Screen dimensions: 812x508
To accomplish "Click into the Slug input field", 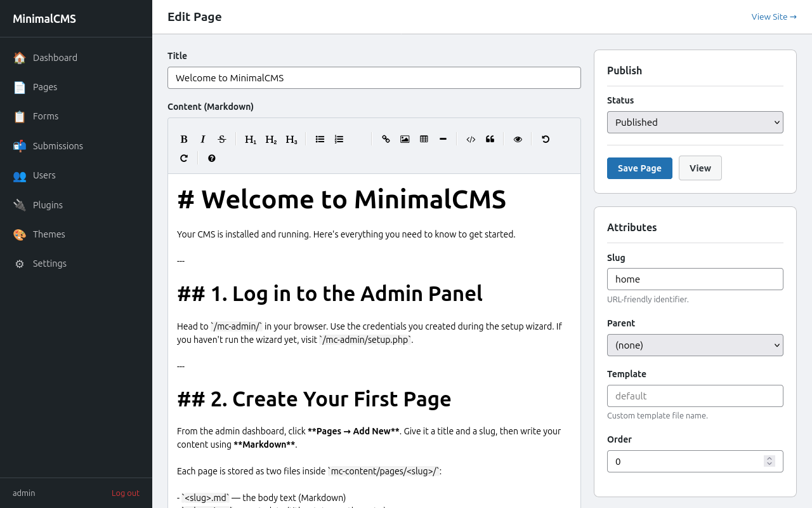I will [695, 279].
